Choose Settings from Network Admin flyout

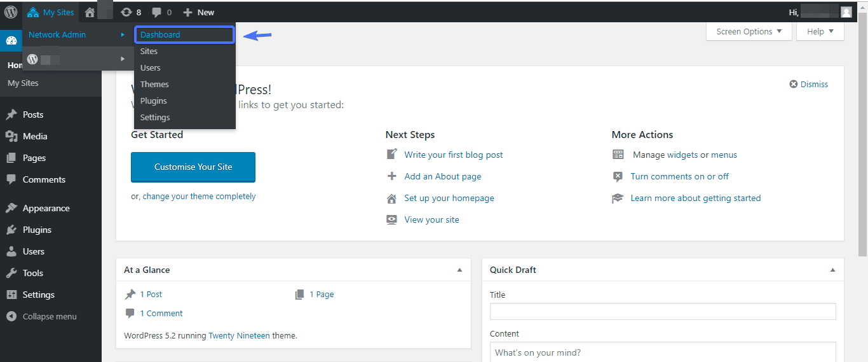(x=155, y=117)
